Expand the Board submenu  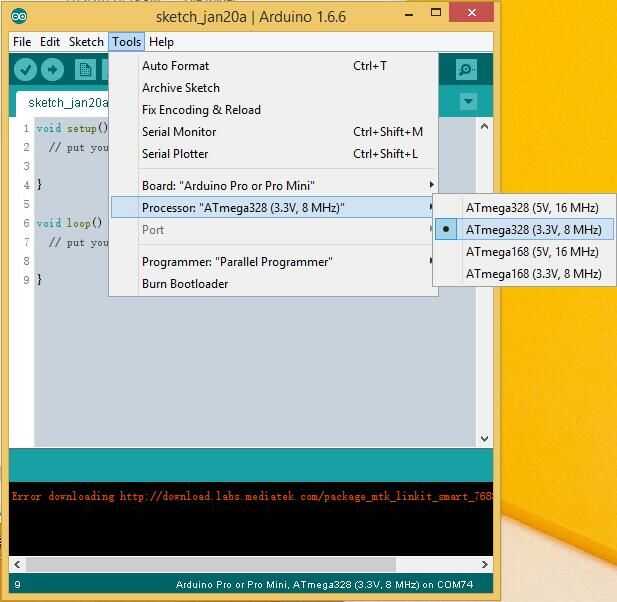pos(273,185)
